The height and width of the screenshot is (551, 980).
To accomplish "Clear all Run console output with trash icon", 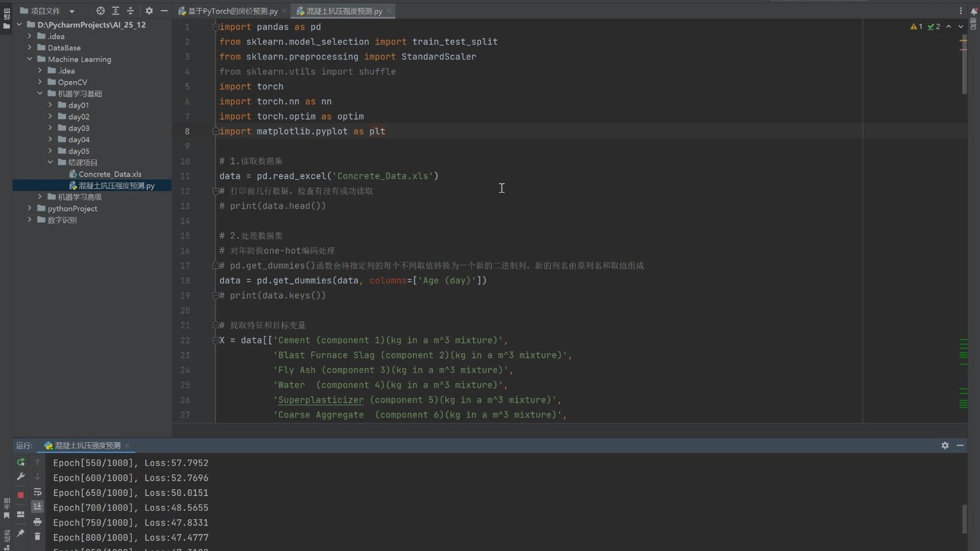I will pyautogui.click(x=37, y=536).
